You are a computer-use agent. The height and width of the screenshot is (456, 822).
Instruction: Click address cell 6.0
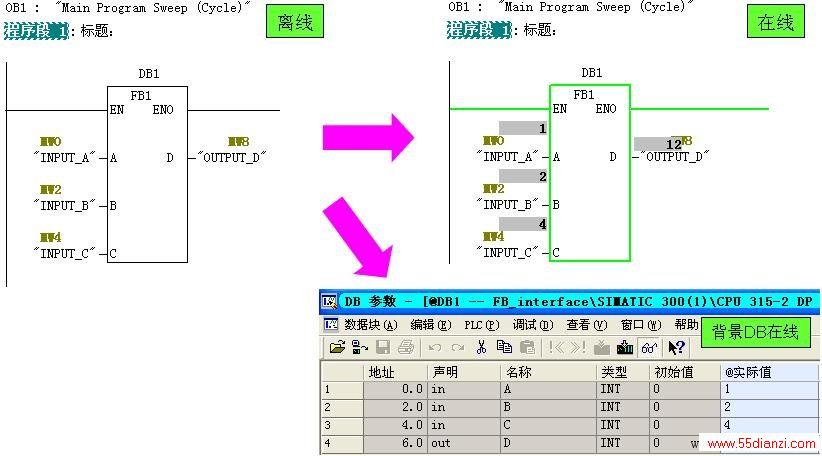[395, 443]
